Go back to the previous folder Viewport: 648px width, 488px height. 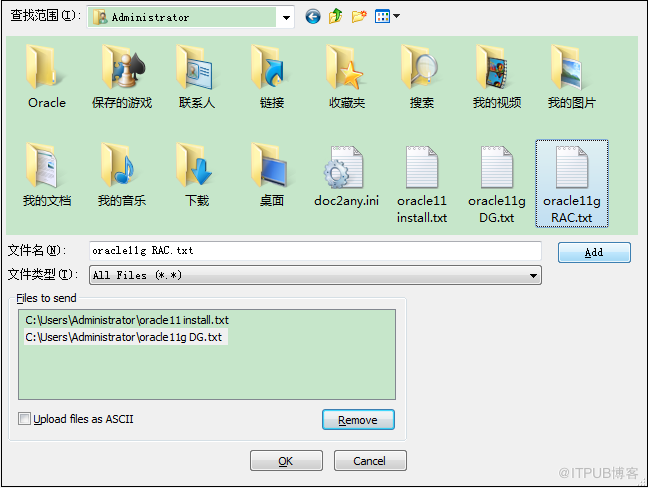click(313, 17)
